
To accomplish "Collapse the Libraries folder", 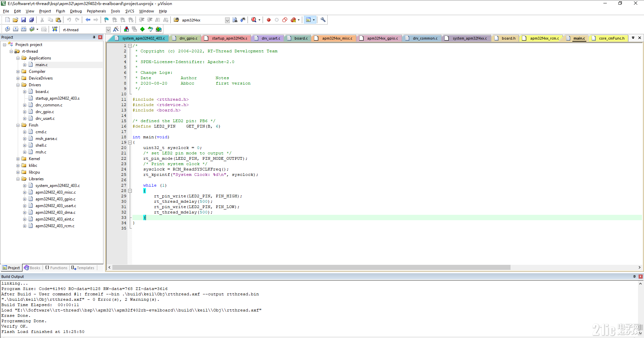I will pyautogui.click(x=18, y=179).
